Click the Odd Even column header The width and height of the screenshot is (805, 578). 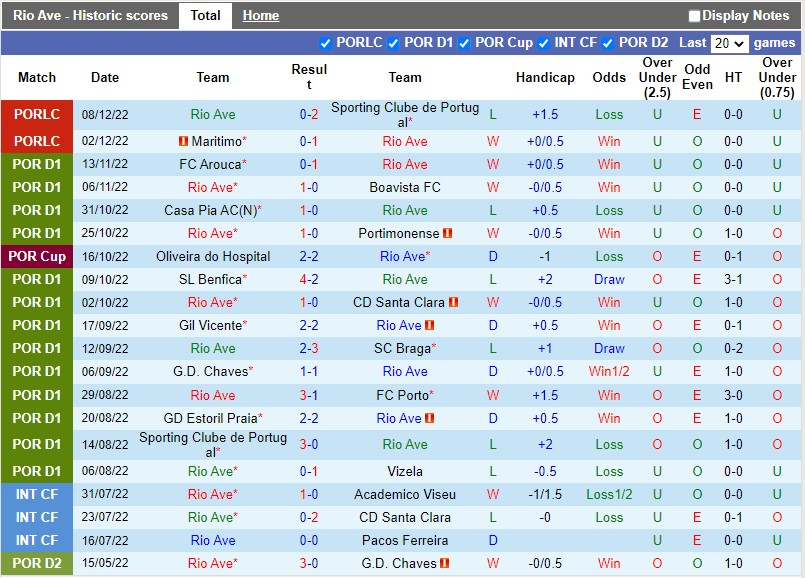click(697, 77)
